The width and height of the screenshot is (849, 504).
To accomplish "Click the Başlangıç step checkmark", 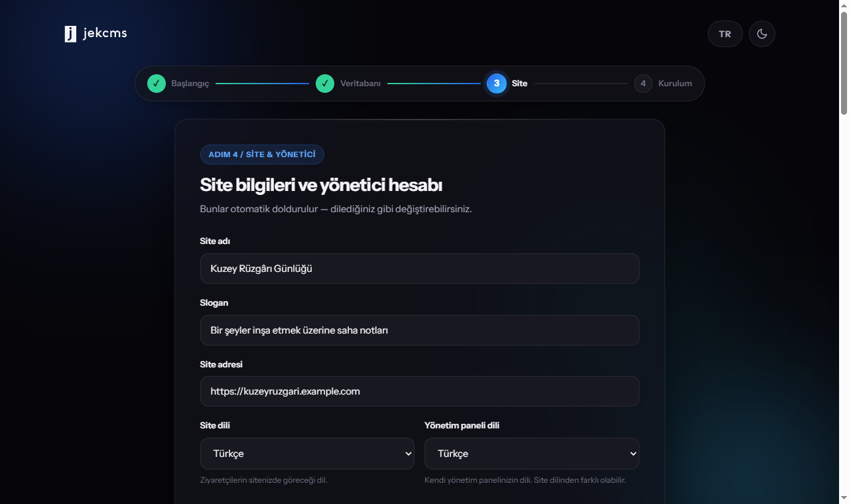I will coord(157,84).
